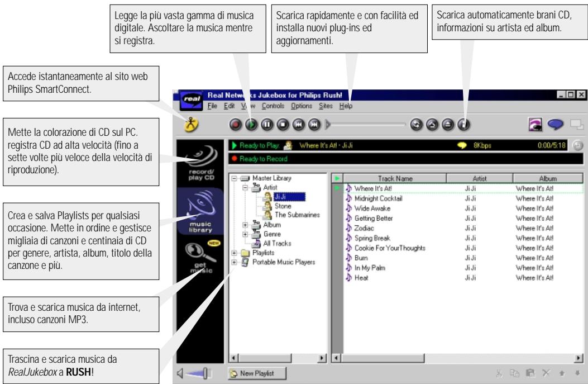Click the red Record button

click(236, 124)
